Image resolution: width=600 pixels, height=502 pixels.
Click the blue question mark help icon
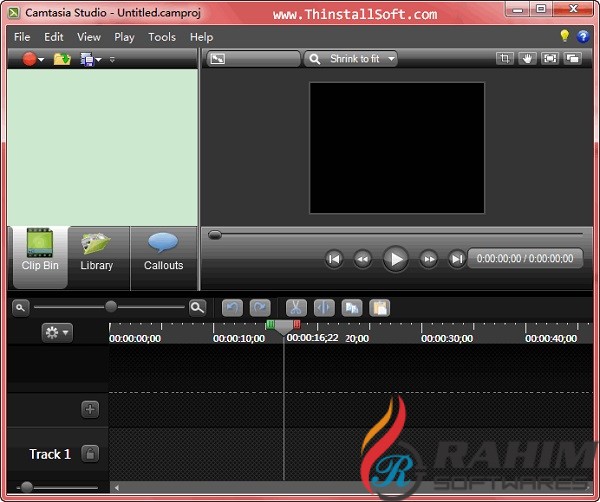tap(583, 36)
